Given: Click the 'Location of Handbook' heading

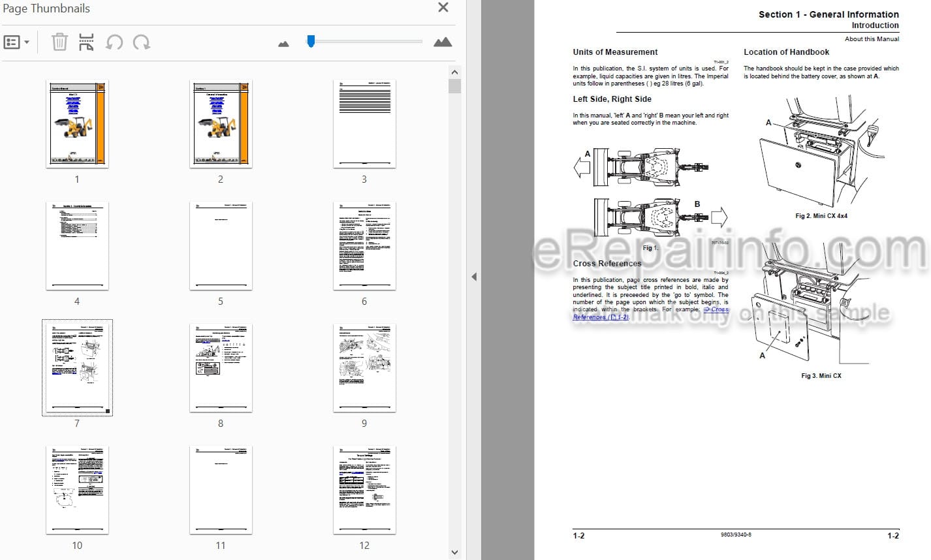Looking at the screenshot, I should pyautogui.click(x=786, y=52).
